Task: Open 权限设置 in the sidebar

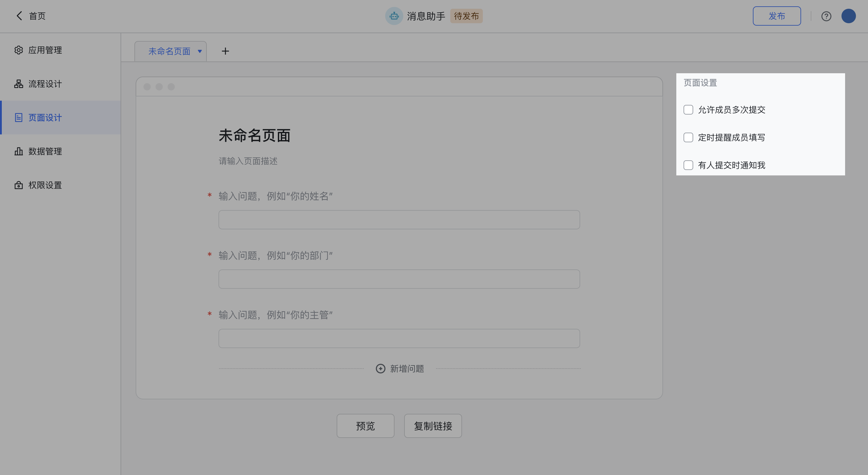Action: [61, 185]
